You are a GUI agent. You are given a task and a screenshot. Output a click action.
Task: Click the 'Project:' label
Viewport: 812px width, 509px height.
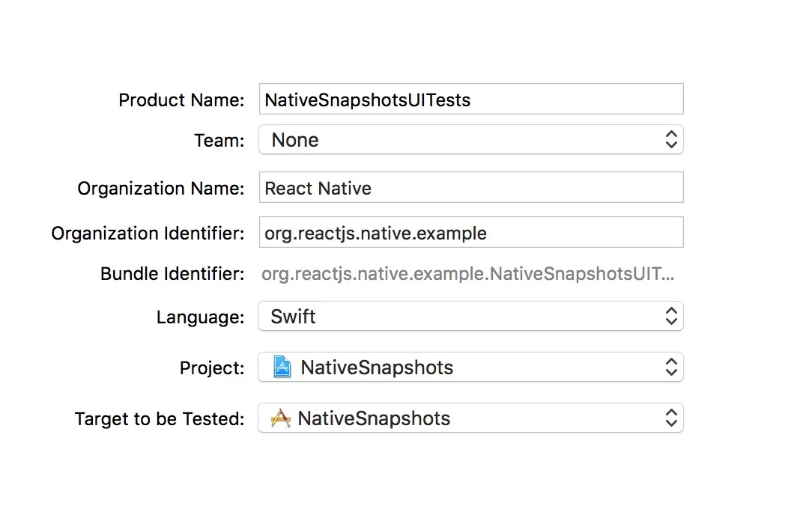212,368
